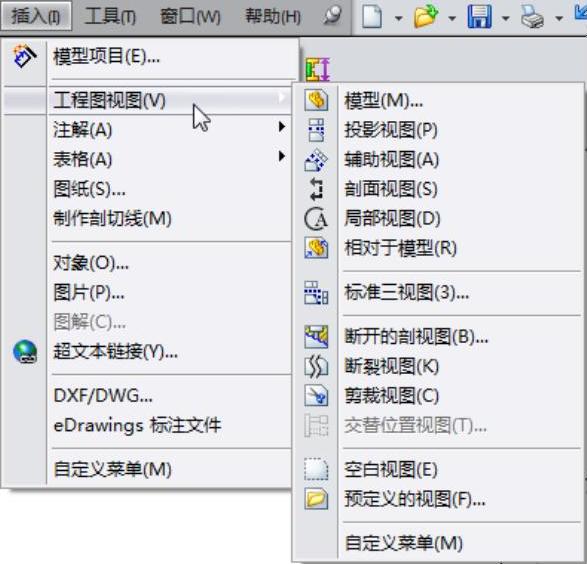Open the 工具(T) menu
This screenshot has width=587, height=564.
tap(110, 16)
